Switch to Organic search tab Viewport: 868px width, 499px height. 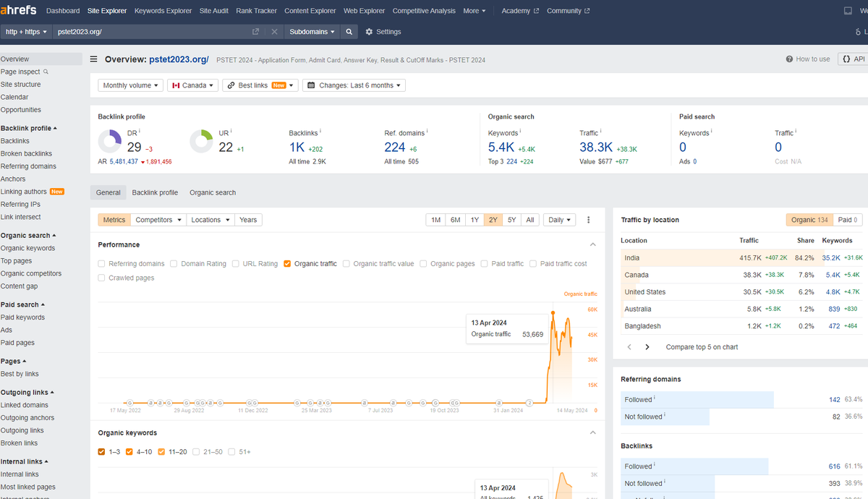(x=213, y=192)
